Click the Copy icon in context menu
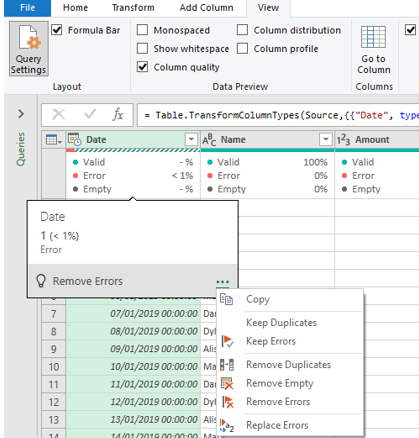 click(x=227, y=299)
